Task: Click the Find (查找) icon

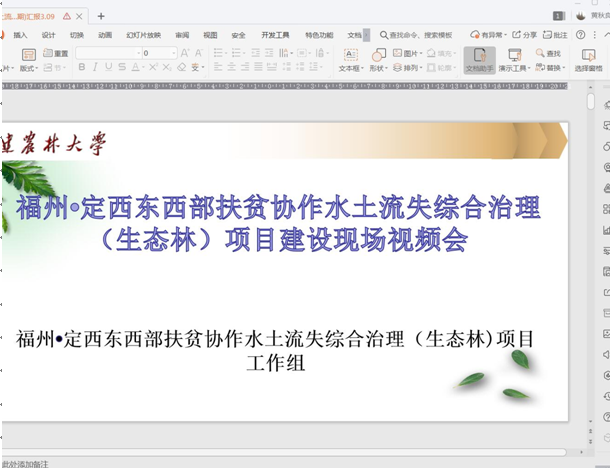Action: tap(548, 53)
